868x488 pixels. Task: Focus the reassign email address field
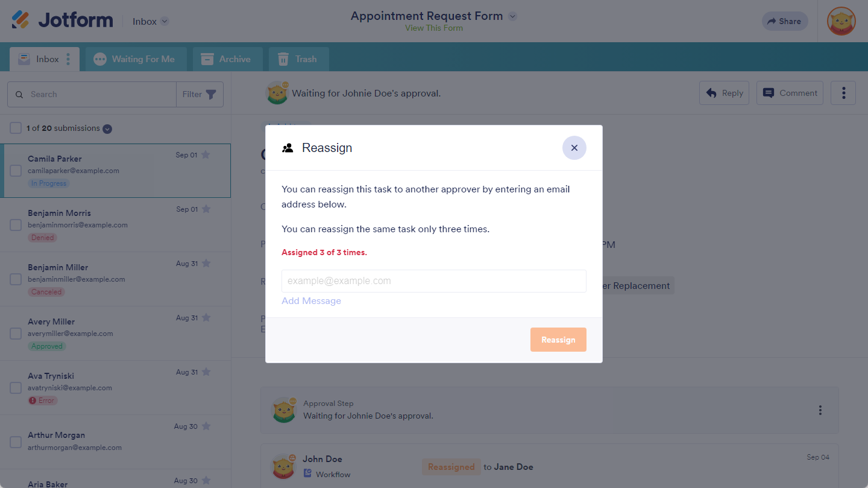(433, 281)
